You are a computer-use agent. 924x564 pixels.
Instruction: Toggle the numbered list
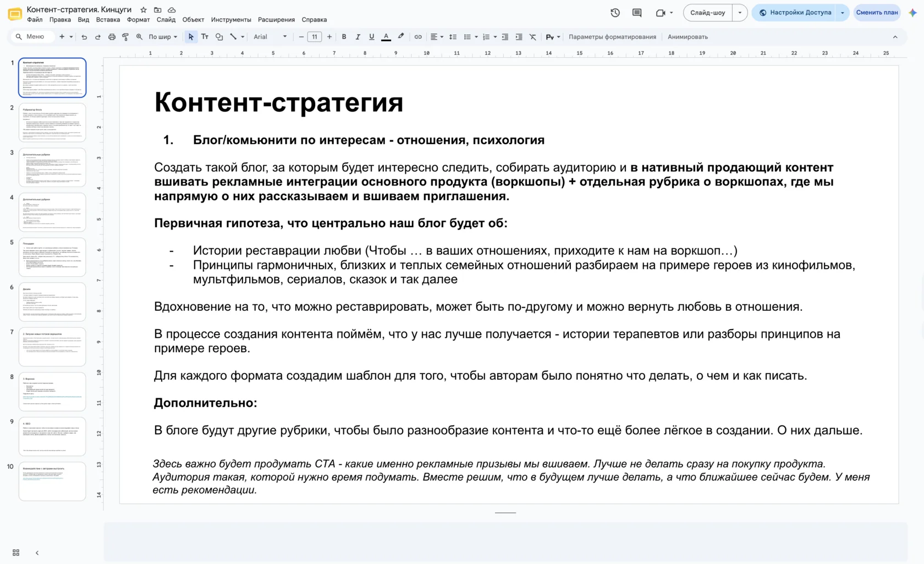click(486, 37)
